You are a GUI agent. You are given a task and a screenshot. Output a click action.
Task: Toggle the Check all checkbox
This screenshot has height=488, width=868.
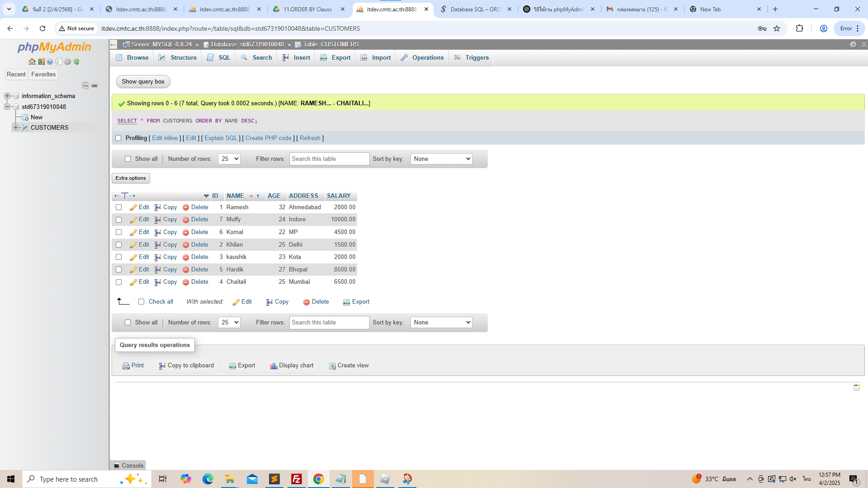pyautogui.click(x=141, y=302)
